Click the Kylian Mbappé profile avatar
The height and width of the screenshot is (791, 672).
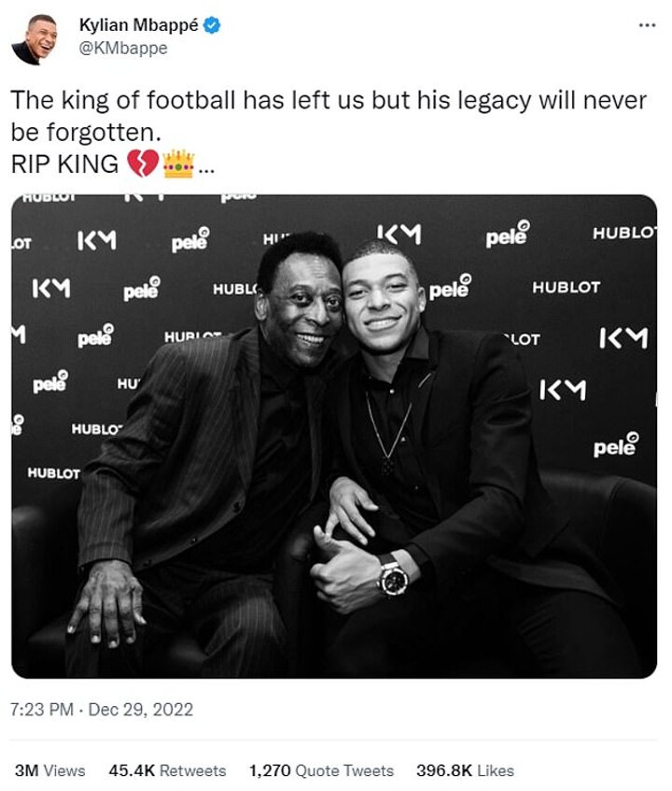[x=33, y=38]
